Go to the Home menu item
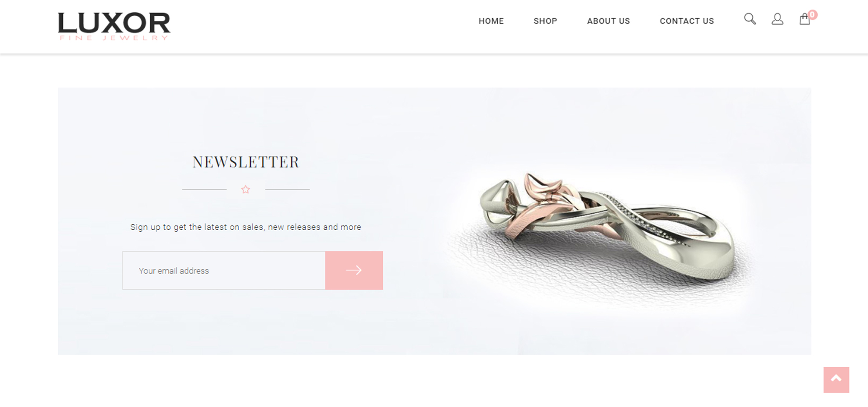The width and height of the screenshot is (868, 407). (491, 21)
